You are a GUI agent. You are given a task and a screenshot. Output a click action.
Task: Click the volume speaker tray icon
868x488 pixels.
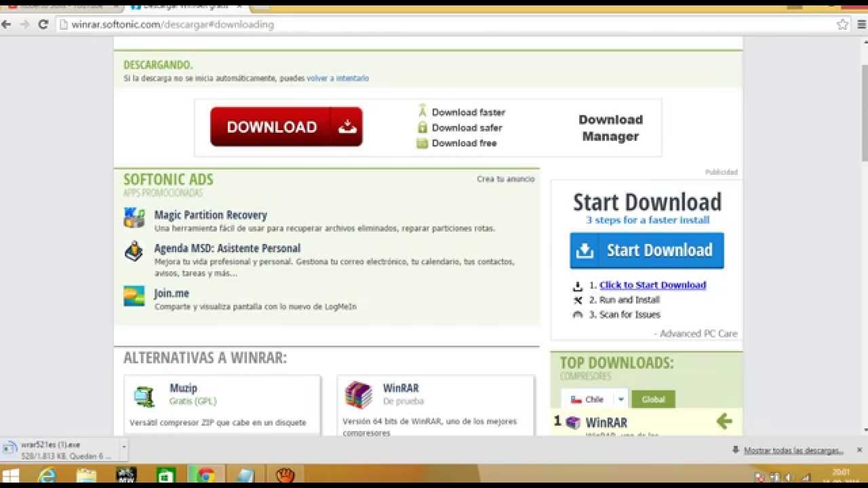pos(788,477)
